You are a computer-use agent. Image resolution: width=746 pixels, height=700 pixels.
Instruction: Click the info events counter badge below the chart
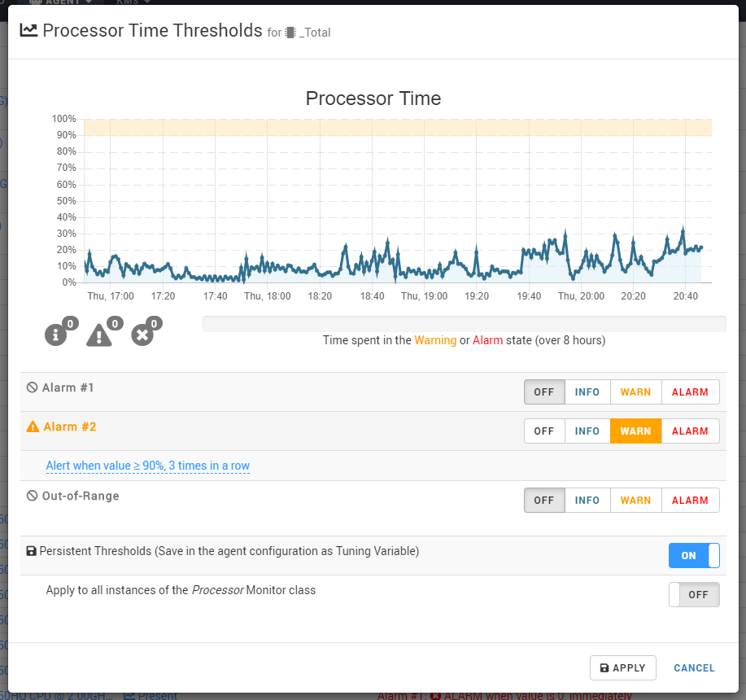tap(55, 335)
